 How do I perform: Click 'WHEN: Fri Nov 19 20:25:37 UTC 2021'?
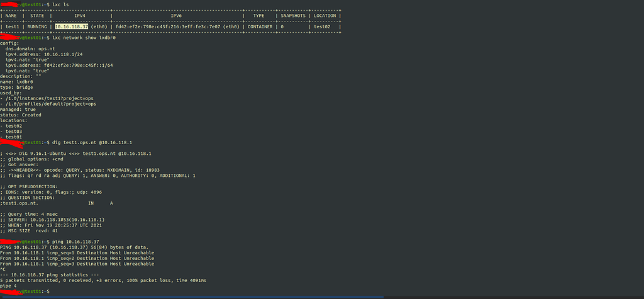(x=51, y=225)
